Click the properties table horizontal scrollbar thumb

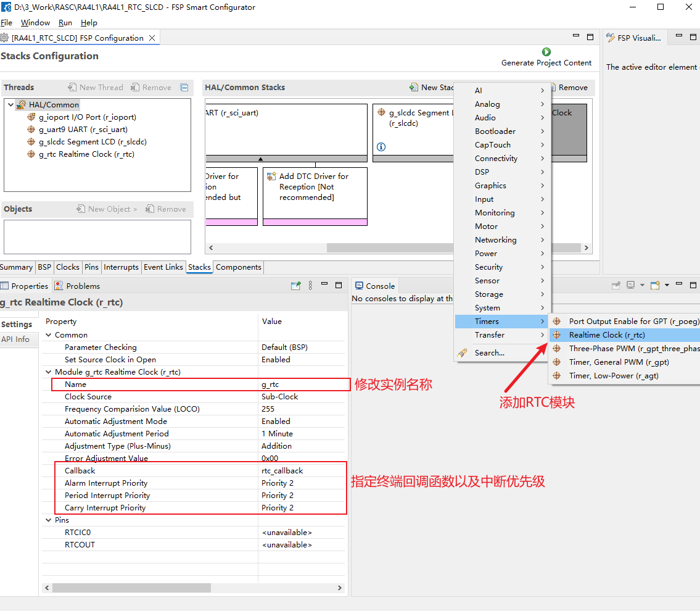tap(132, 588)
